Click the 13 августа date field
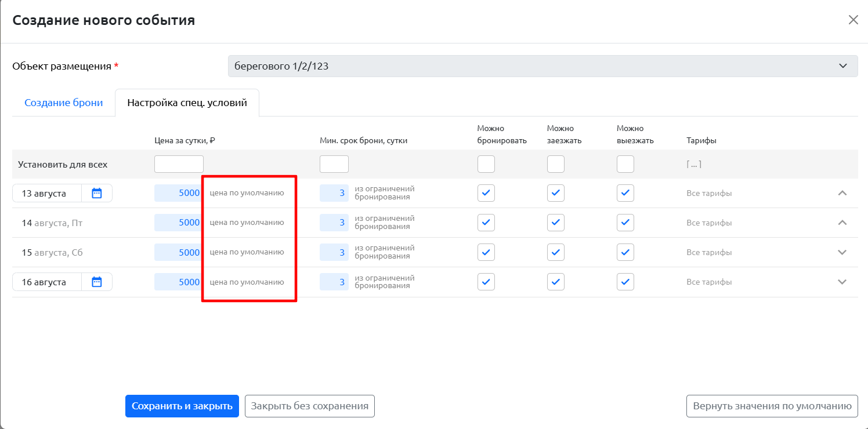Viewport: 868px width, 429px height. pyautogui.click(x=47, y=193)
